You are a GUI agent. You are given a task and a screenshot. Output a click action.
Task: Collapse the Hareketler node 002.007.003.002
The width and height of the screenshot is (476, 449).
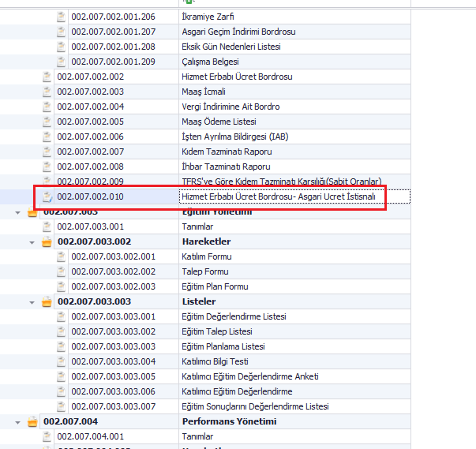click(32, 241)
